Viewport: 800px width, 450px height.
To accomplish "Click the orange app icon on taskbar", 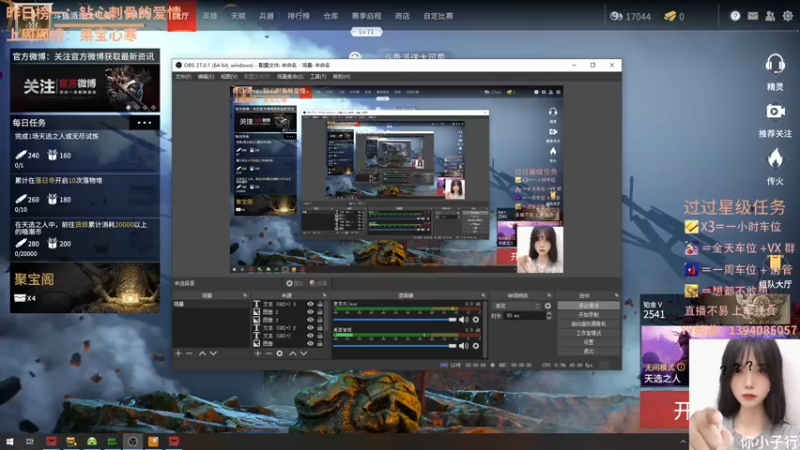I will coord(153,441).
